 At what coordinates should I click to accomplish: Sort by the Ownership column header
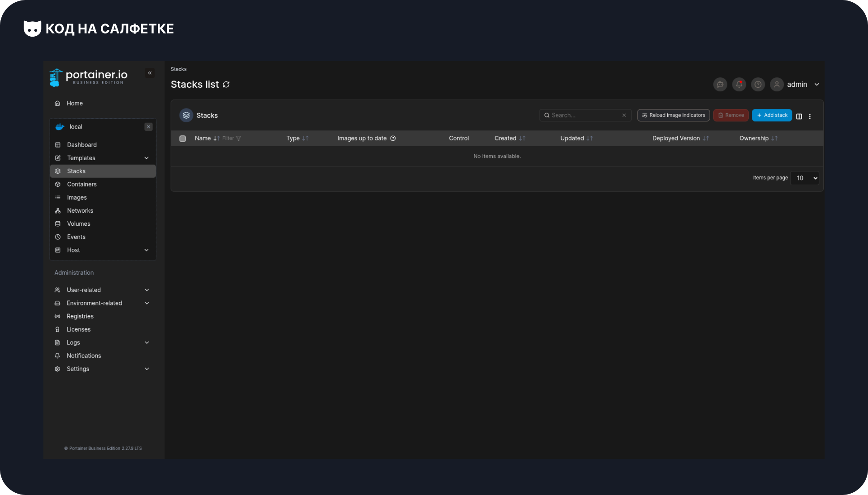758,138
